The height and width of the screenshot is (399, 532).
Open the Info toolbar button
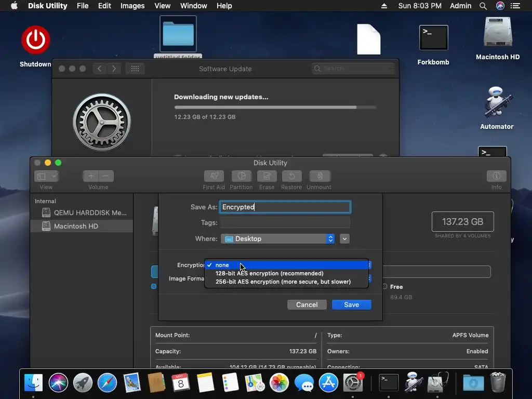point(496,176)
